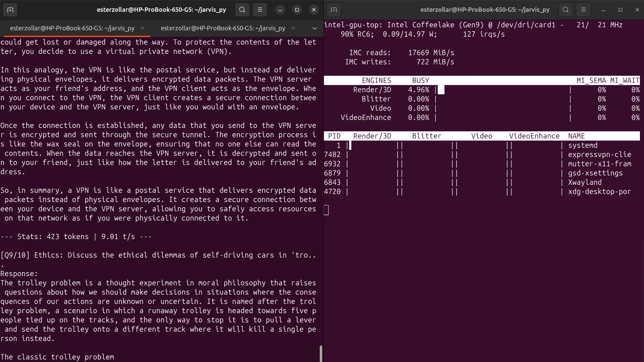Open new tab in right terminal window
The height and width of the screenshot is (362, 644).
click(x=334, y=10)
